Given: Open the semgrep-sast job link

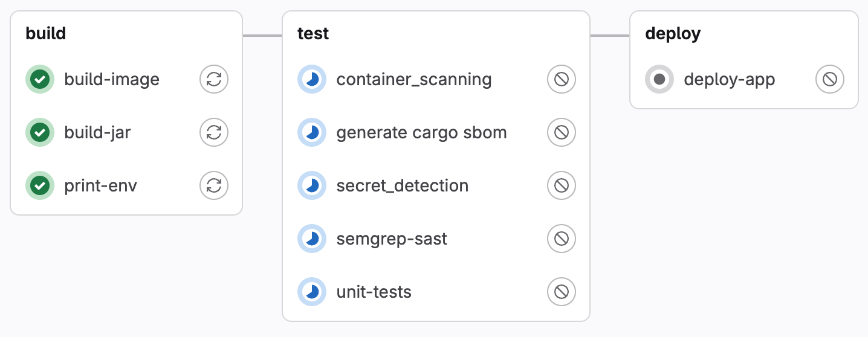Looking at the screenshot, I should pos(392,239).
